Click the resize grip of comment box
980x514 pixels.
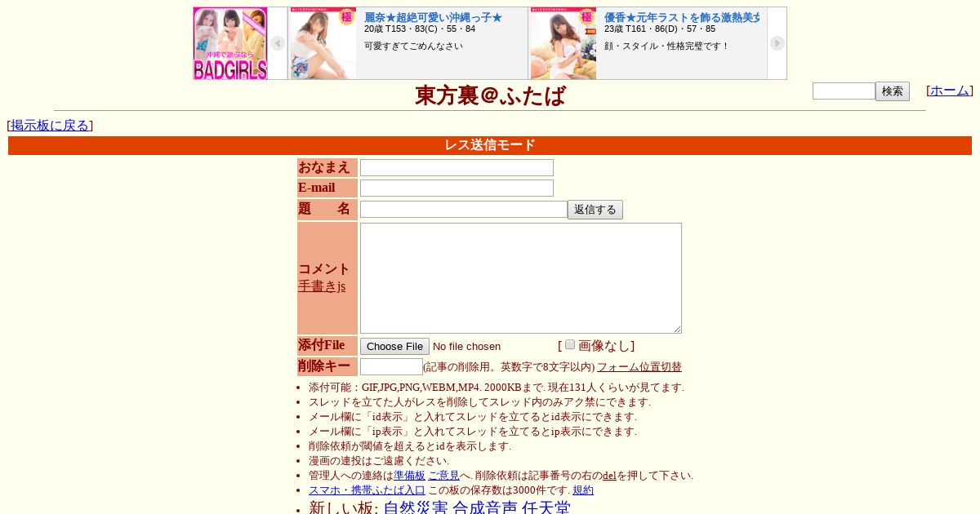[x=677, y=329]
